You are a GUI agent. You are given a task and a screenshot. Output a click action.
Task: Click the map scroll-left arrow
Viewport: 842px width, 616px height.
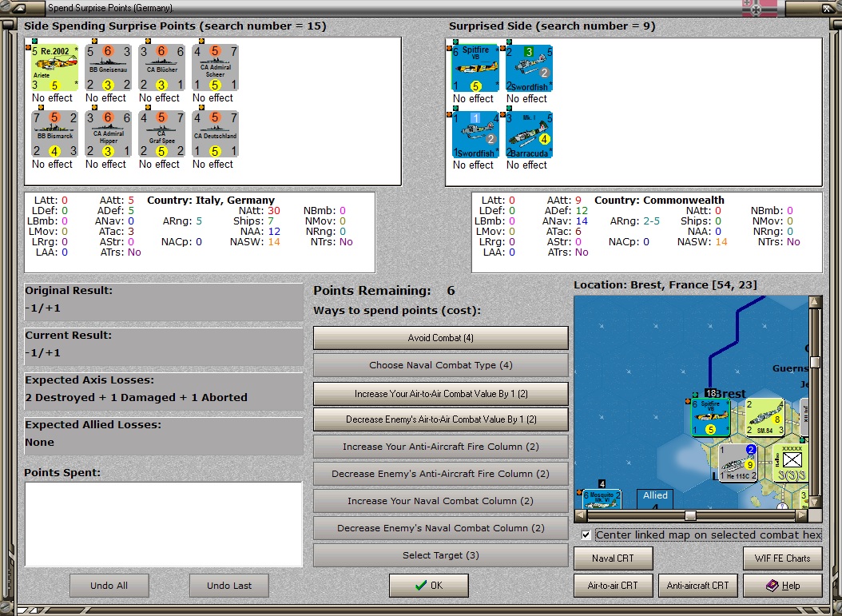[581, 515]
